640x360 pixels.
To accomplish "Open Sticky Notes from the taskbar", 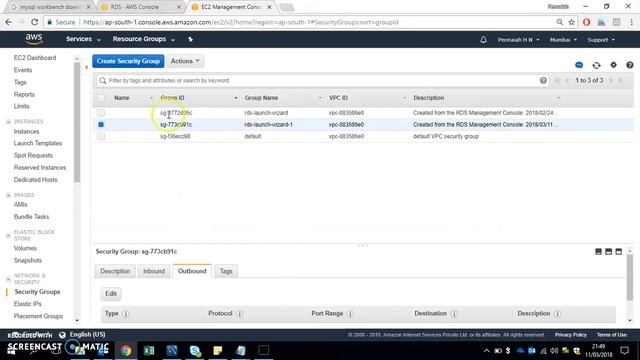I will click(218, 350).
